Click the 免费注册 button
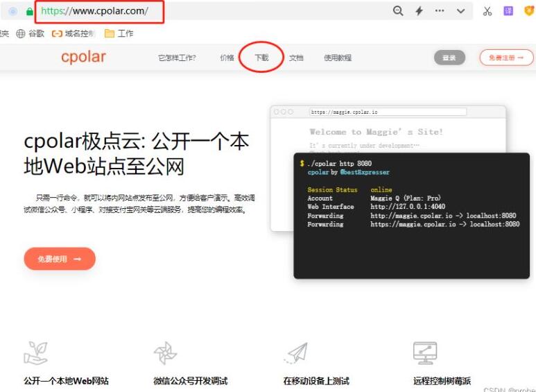This screenshot has width=536, height=392. point(506,58)
